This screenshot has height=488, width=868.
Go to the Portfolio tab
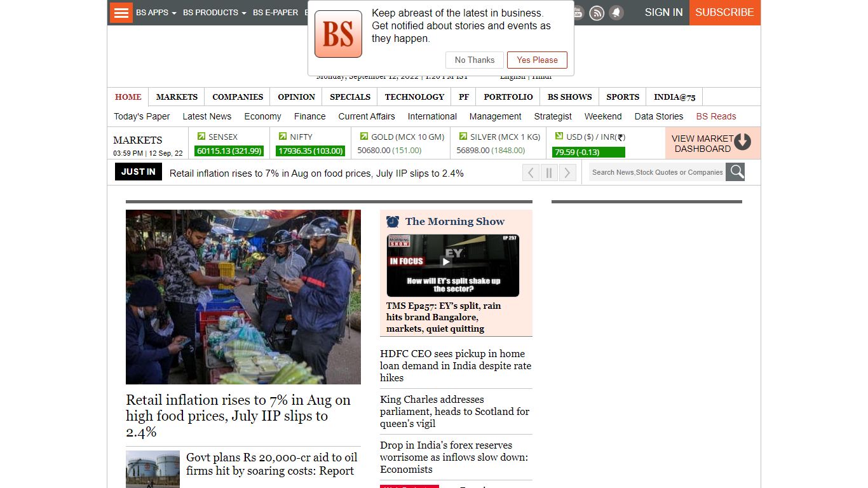pyautogui.click(x=508, y=97)
